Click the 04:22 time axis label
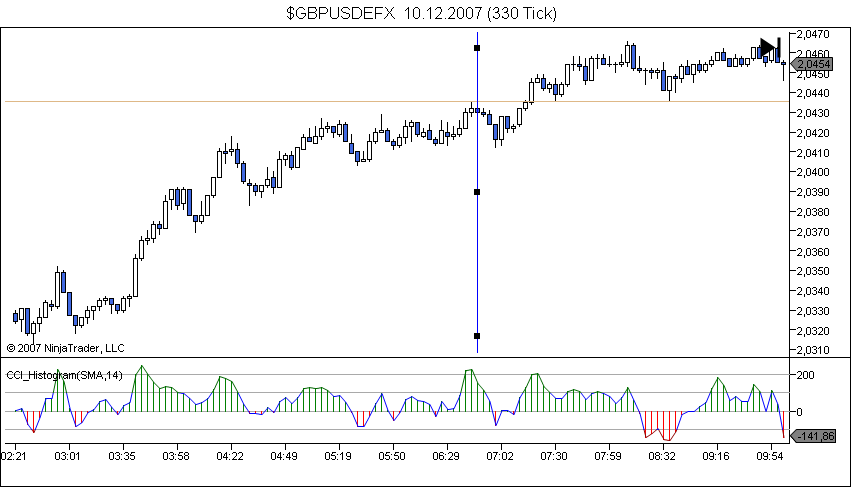This screenshot has height=487, width=851. click(230, 456)
